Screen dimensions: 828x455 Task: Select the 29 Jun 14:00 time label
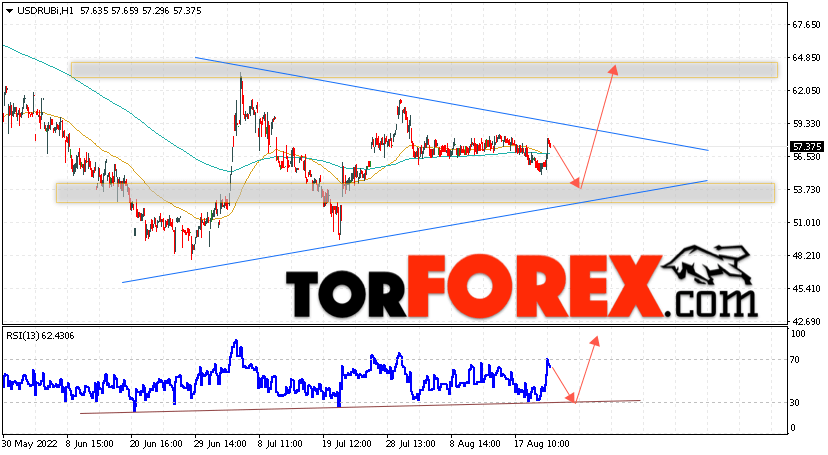click(x=220, y=443)
